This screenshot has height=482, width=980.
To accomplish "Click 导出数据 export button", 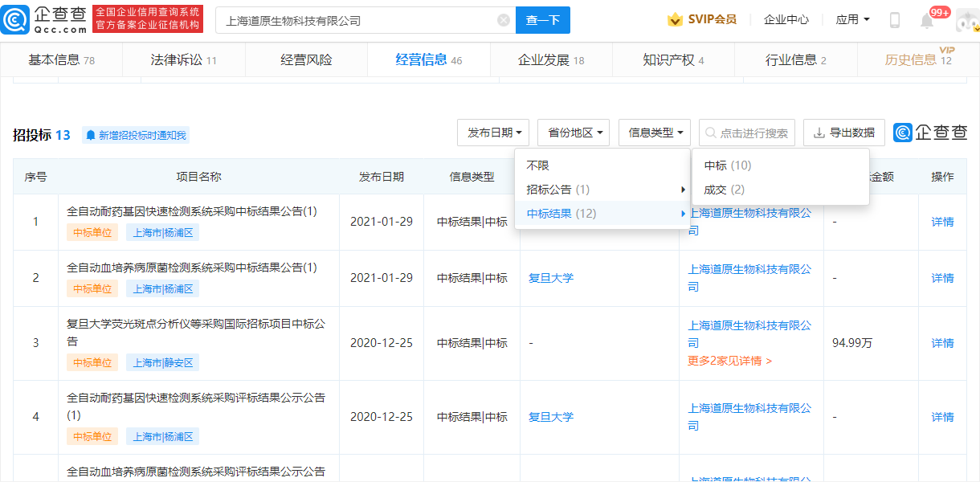I will 844,133.
